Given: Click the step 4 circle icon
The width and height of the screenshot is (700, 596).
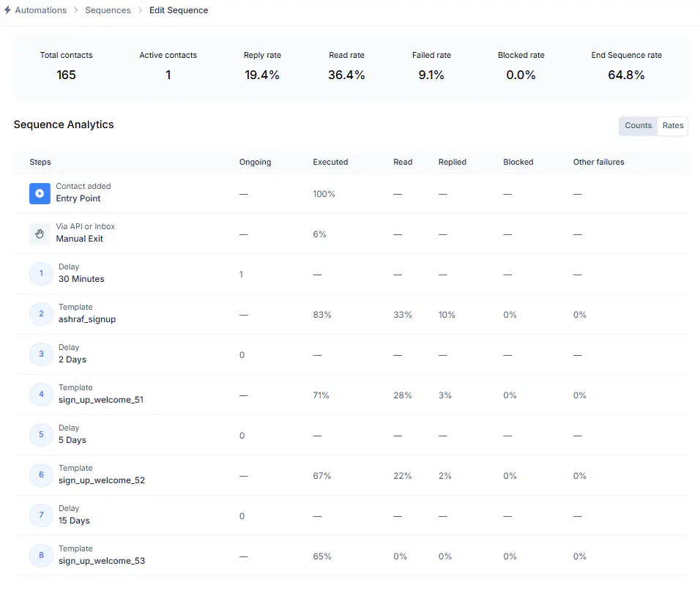Looking at the screenshot, I should 40,394.
